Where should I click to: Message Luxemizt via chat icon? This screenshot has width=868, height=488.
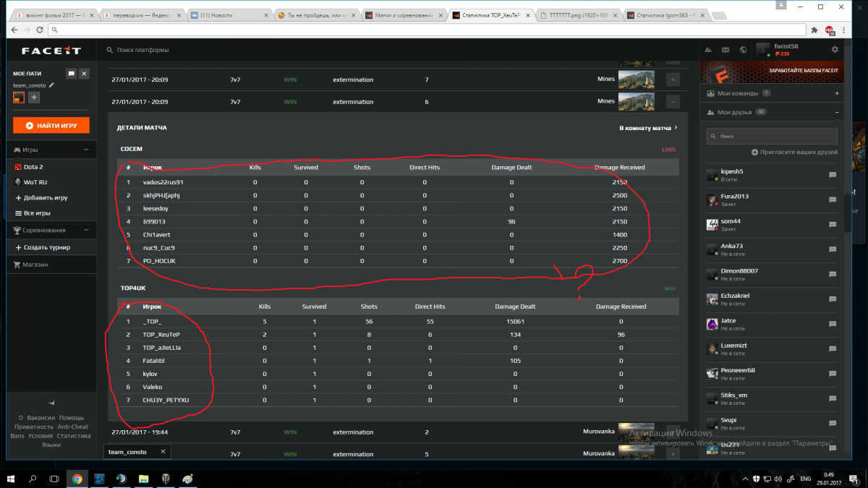click(833, 349)
